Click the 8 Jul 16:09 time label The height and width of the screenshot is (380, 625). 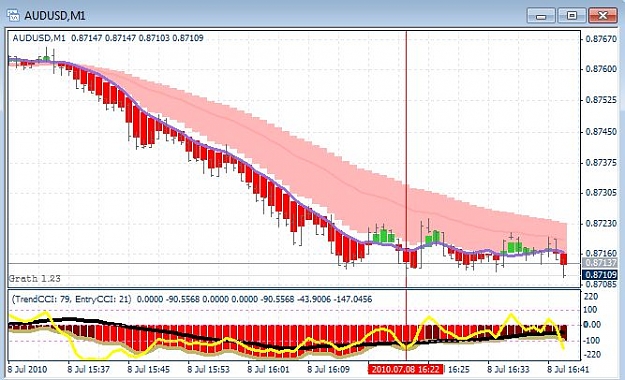pos(329,370)
